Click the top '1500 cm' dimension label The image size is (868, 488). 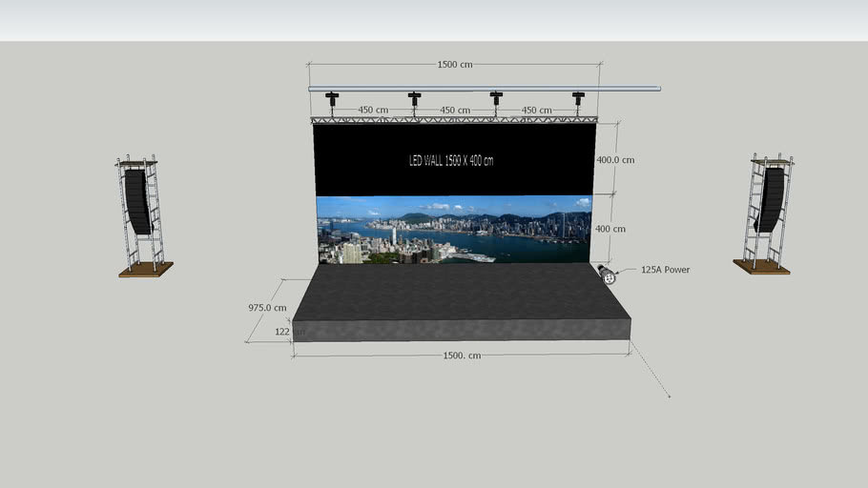pos(454,65)
